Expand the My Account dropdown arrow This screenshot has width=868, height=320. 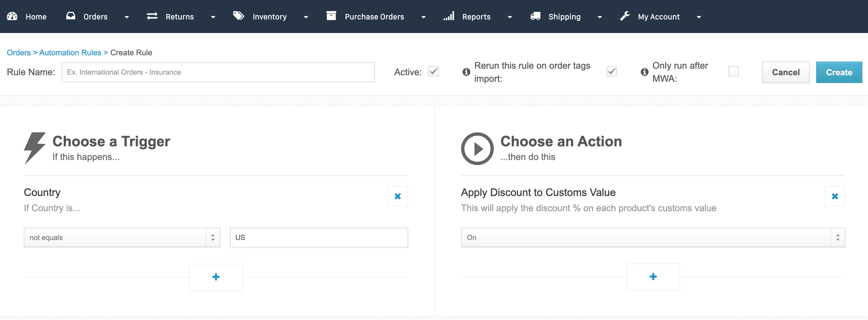click(x=699, y=17)
